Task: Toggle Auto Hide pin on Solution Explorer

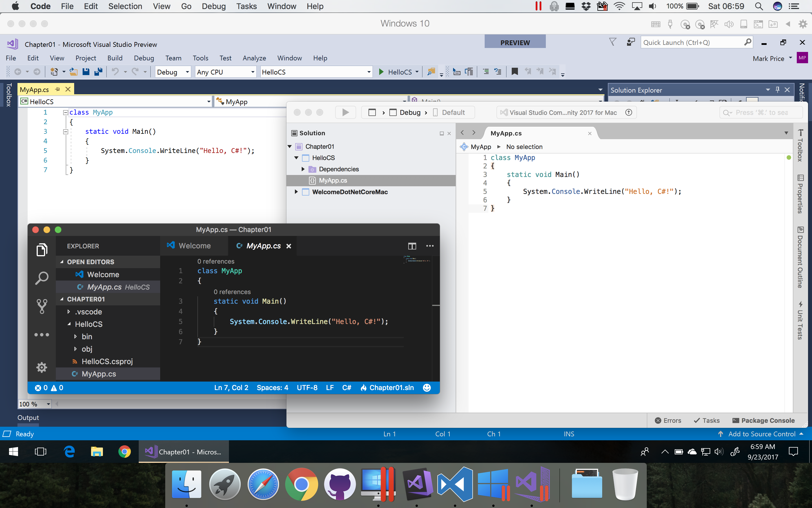Action: [x=777, y=90]
